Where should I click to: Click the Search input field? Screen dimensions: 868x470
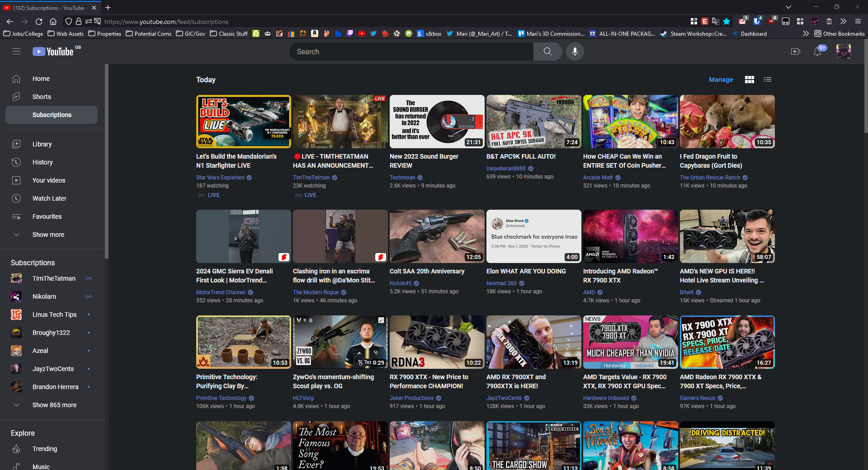[x=411, y=52]
